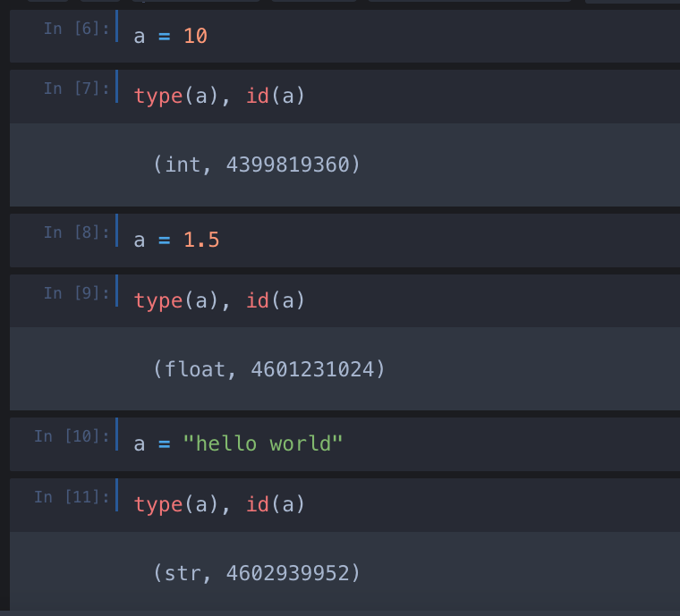This screenshot has width=680, height=616.
Task: Select the In [7]: prompt label
Action: pyautogui.click(x=76, y=89)
